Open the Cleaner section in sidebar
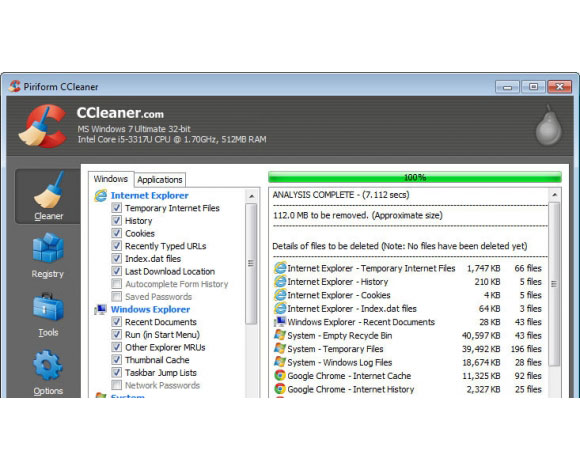Image resolution: width=580 pixels, height=470 pixels. [48, 196]
